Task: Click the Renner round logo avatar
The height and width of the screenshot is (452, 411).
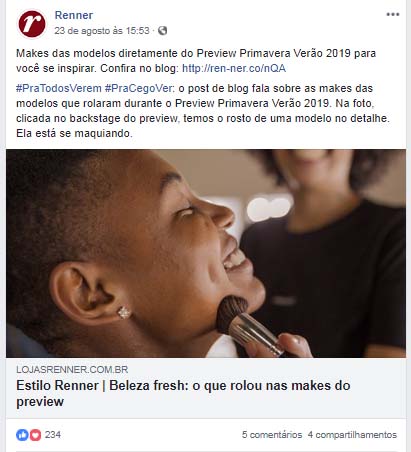Action: (32, 24)
